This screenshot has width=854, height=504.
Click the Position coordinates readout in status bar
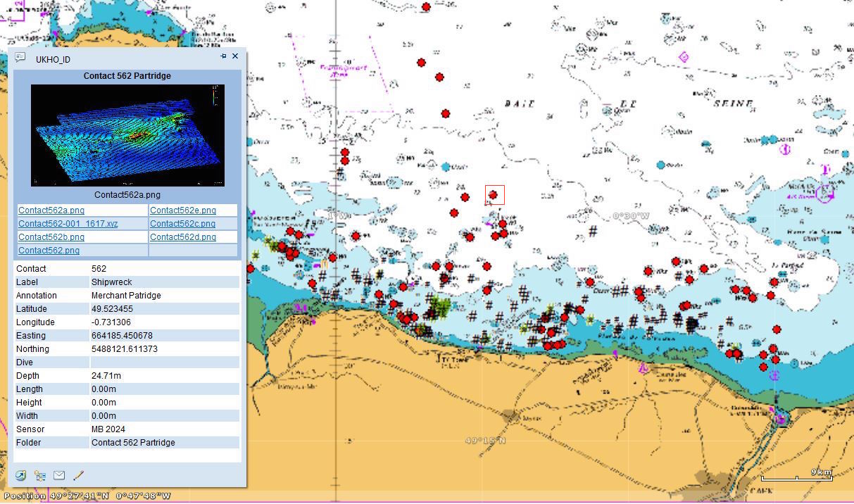tap(87, 496)
